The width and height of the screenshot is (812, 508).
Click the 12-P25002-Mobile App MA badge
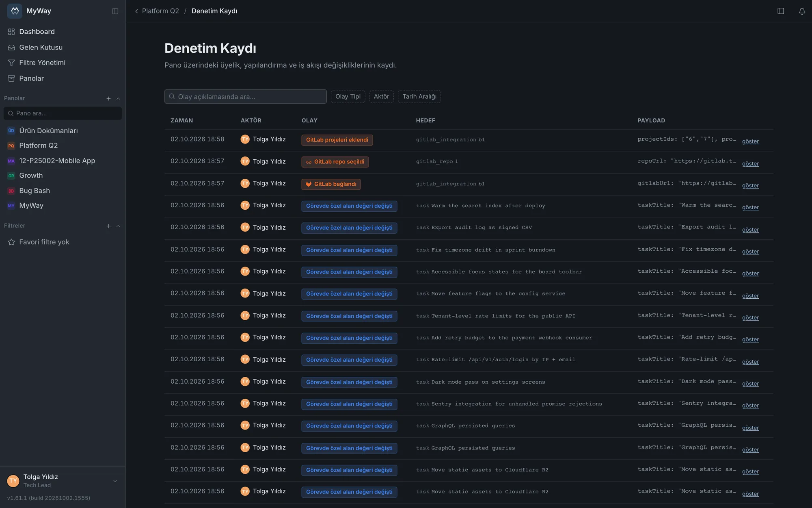11,161
